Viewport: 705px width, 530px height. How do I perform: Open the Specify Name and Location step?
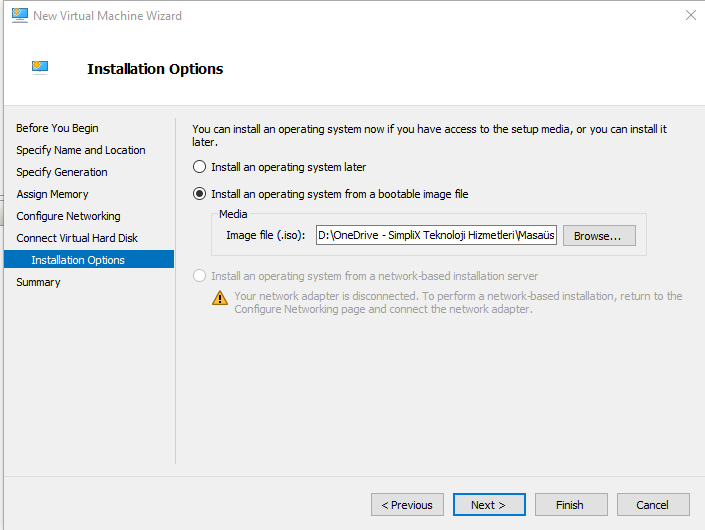click(x=81, y=150)
